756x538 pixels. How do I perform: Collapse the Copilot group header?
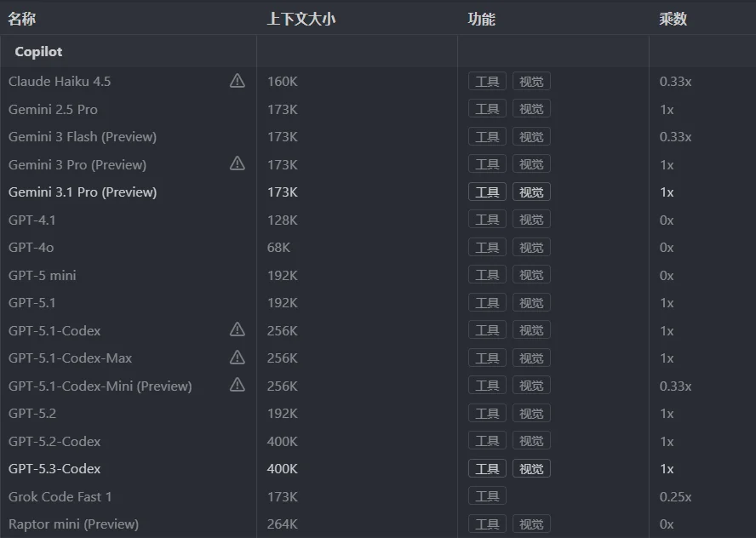tap(38, 52)
